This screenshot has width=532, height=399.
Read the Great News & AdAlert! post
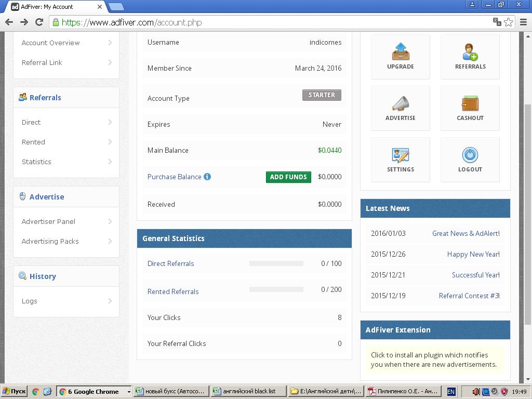(466, 233)
